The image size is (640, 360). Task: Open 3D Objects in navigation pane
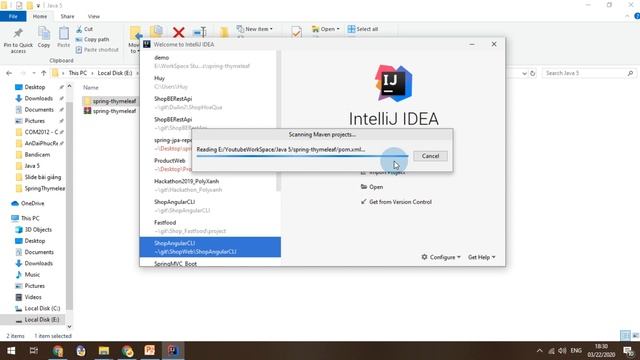pos(38,230)
